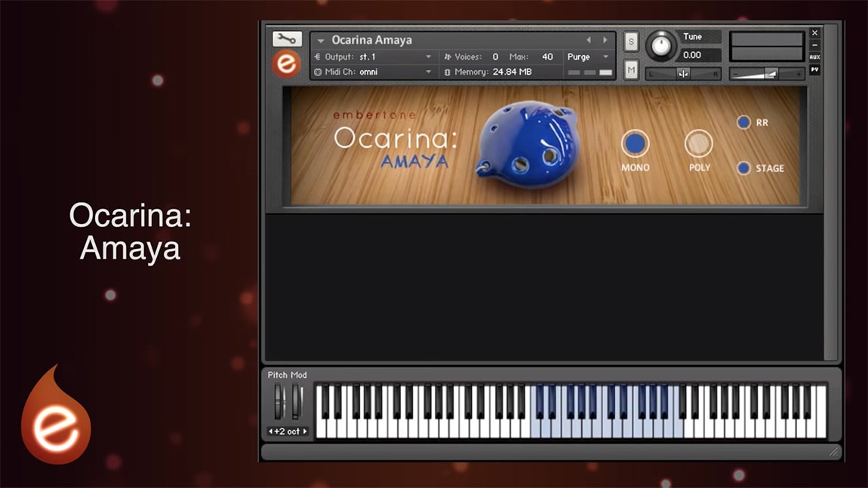Toggle the RR round robin switch
This screenshot has height=488, width=868.
pos(743,122)
